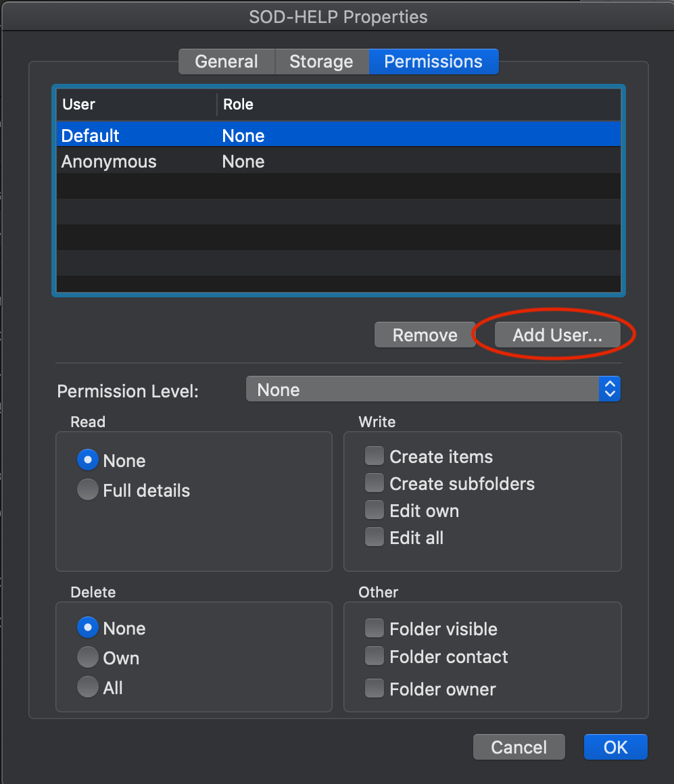This screenshot has width=674, height=784.
Task: Toggle the Folder contact checkbox
Action: coord(375,656)
